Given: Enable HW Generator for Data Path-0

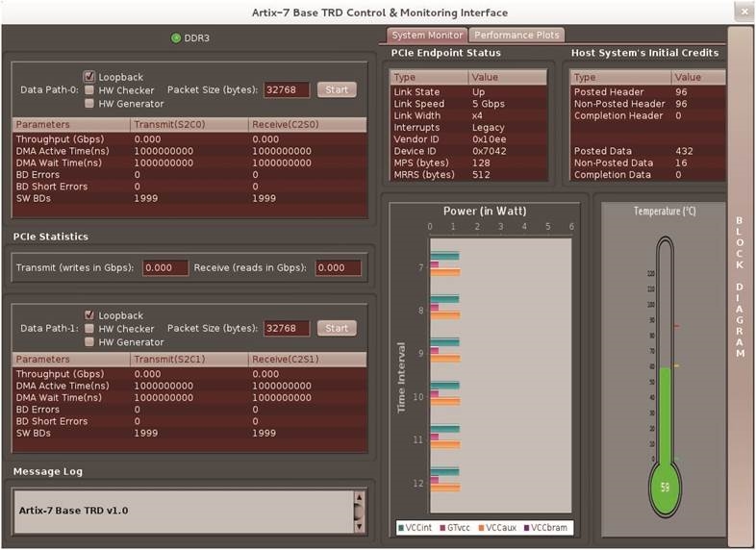Looking at the screenshot, I should click(x=89, y=103).
